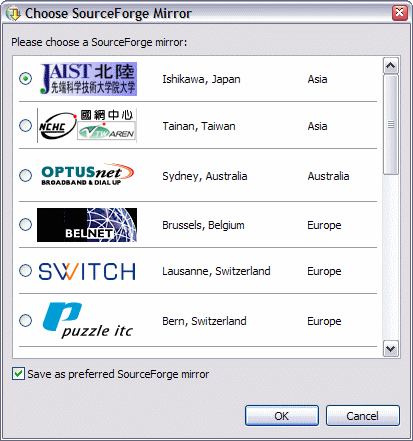Screen dimensions: 413x441
Task: Click the "Sydney, Australia" location text
Action: click(205, 176)
